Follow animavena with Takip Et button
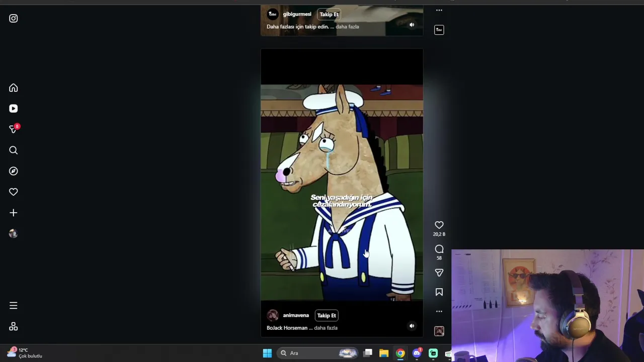The width and height of the screenshot is (644, 362). (x=327, y=316)
